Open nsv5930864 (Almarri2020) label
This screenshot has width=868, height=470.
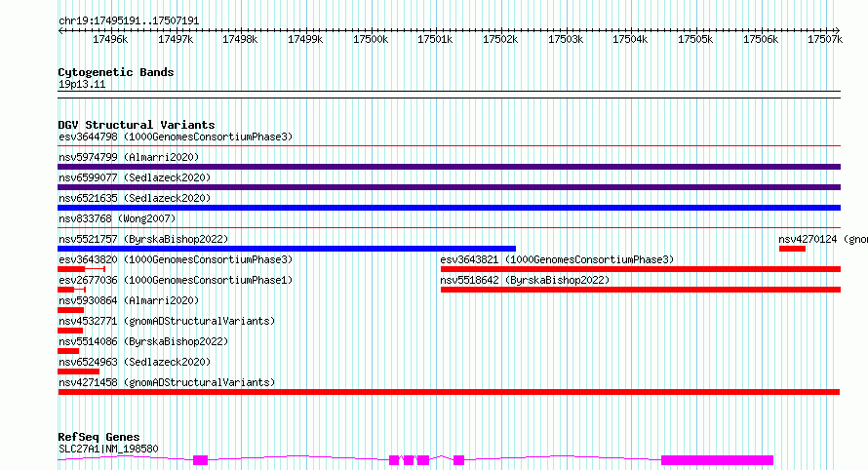[x=129, y=300]
